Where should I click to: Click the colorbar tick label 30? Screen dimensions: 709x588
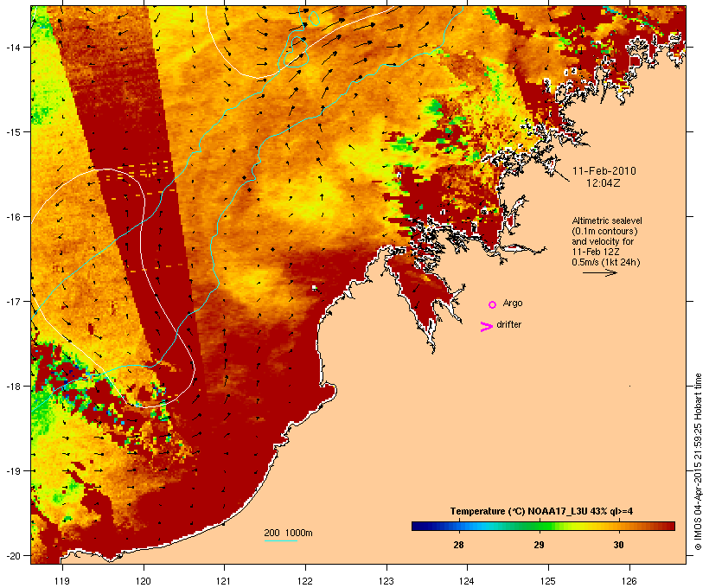tap(618, 545)
